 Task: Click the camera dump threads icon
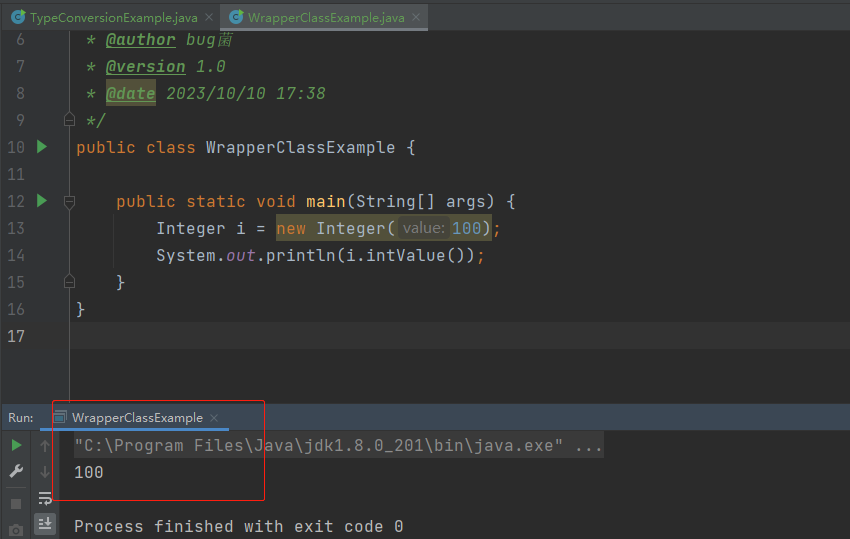(16, 530)
